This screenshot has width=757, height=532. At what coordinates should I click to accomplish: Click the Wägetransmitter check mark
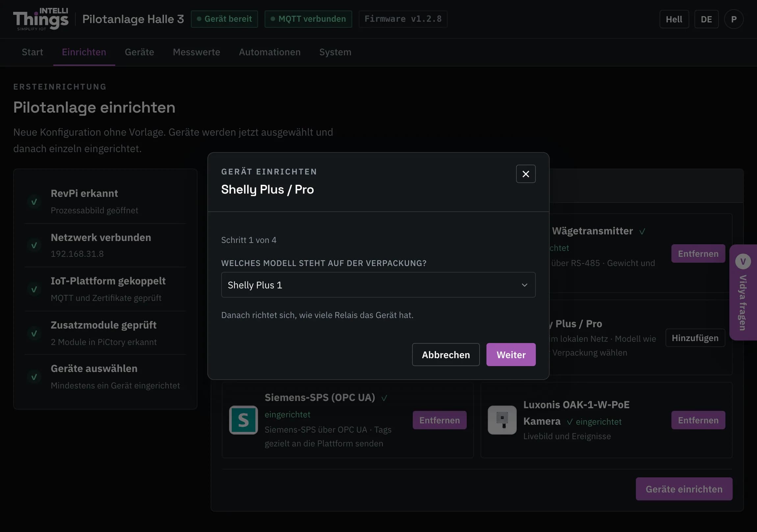point(642,231)
